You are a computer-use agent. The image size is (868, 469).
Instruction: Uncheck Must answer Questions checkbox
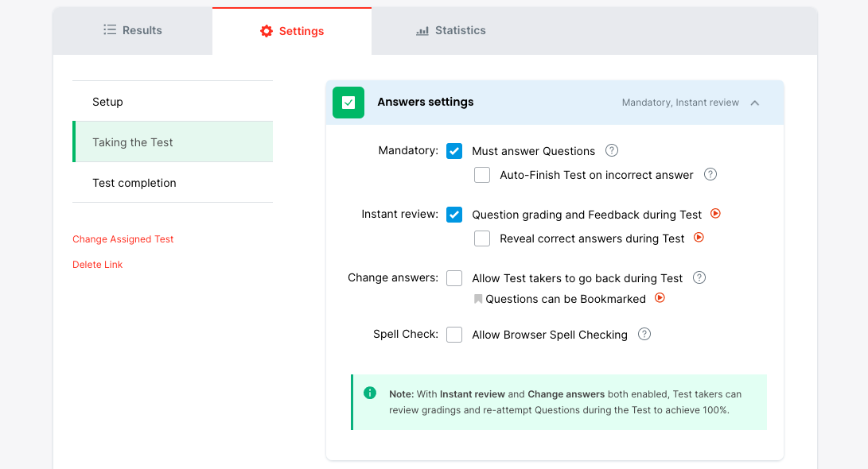tap(454, 151)
